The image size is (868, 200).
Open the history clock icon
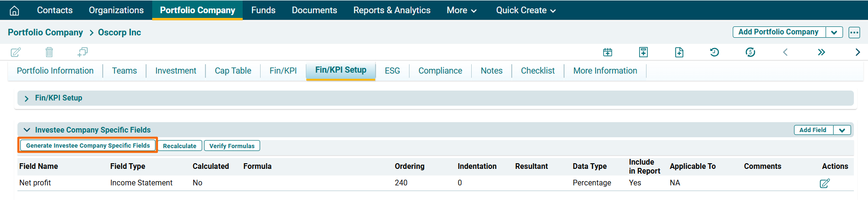[714, 52]
